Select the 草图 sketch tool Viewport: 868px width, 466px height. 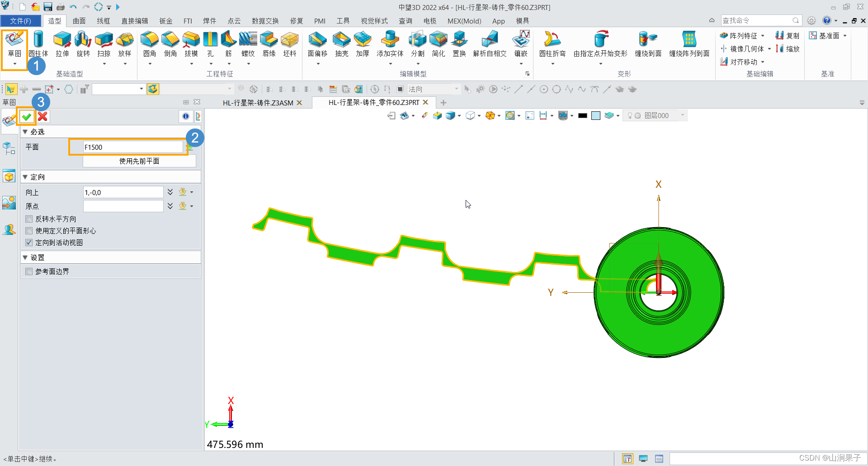tap(14, 44)
